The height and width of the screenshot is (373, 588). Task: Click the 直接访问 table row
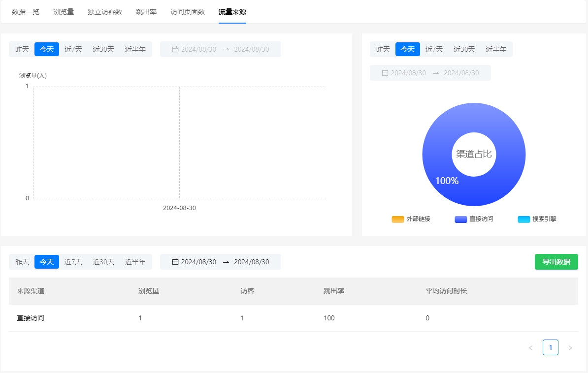pyautogui.click(x=293, y=318)
